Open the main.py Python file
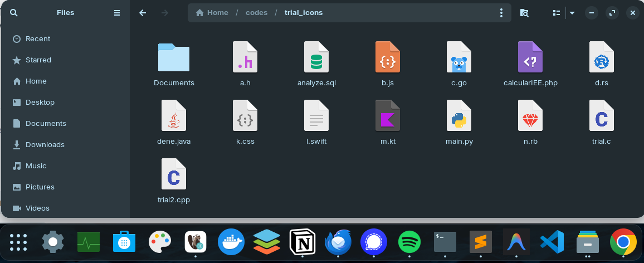644x263 pixels. click(459, 116)
